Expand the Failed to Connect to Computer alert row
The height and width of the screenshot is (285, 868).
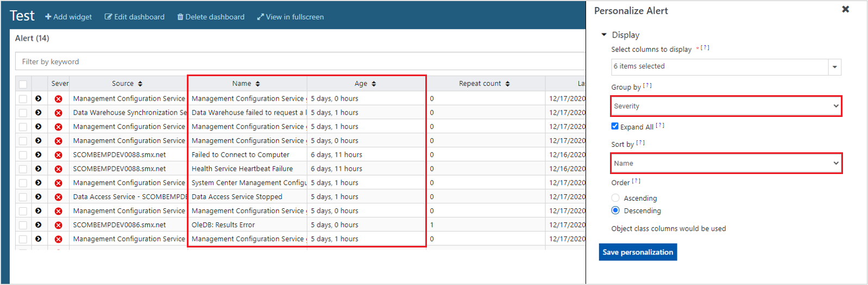point(39,155)
